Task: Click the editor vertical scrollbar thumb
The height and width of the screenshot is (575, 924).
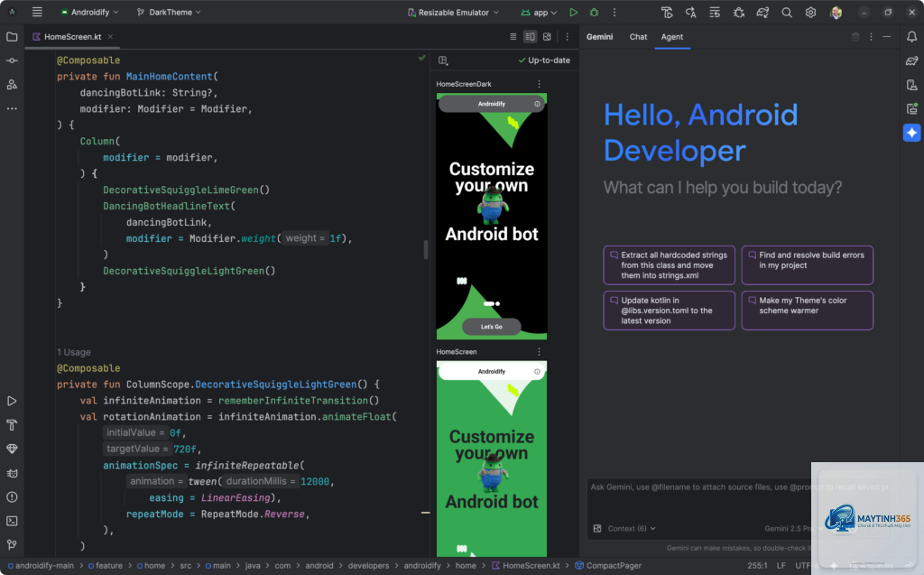Action: [x=426, y=249]
